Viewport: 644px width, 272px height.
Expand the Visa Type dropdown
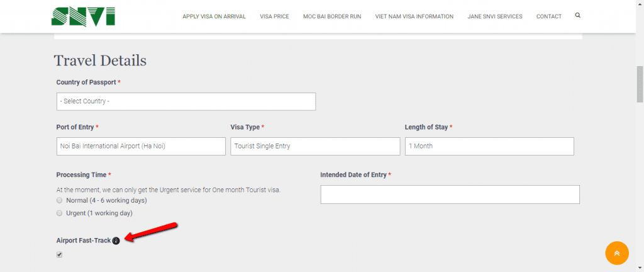click(315, 146)
